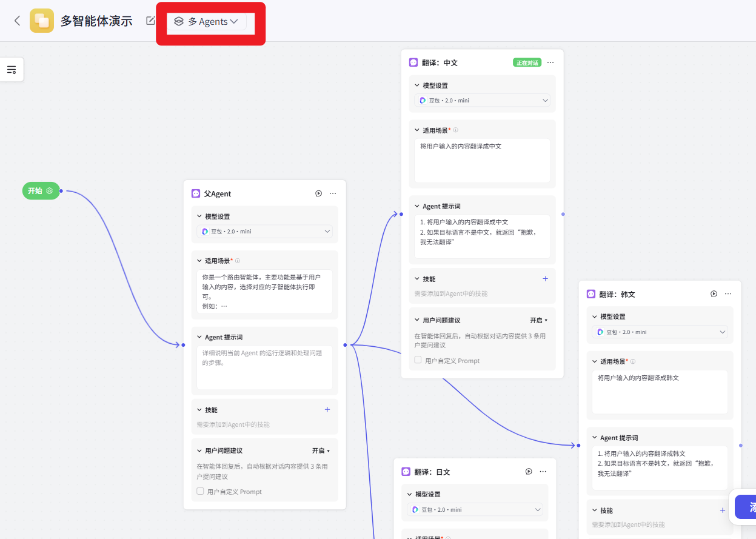Screen dimensions: 756x539
Task: Add a skill to 父Agent with plus icon
Action: coord(327,410)
